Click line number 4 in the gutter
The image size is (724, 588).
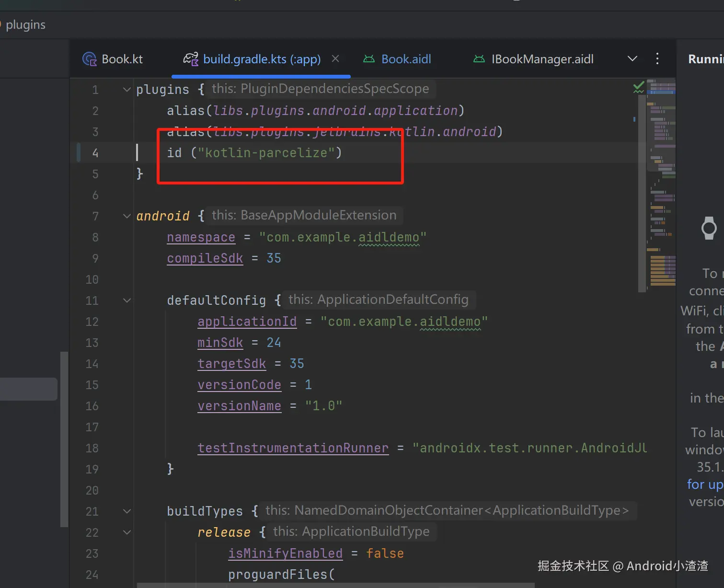click(95, 153)
